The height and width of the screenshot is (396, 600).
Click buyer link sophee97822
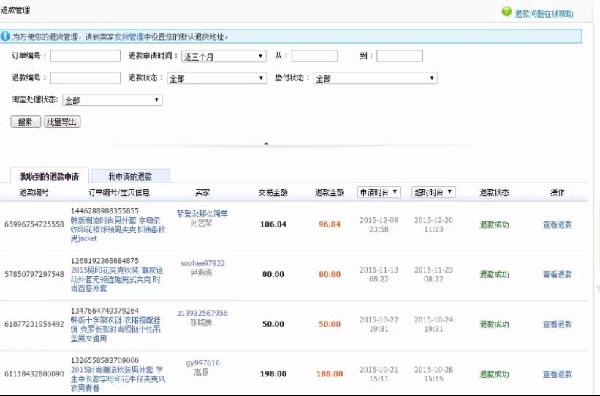click(x=202, y=263)
